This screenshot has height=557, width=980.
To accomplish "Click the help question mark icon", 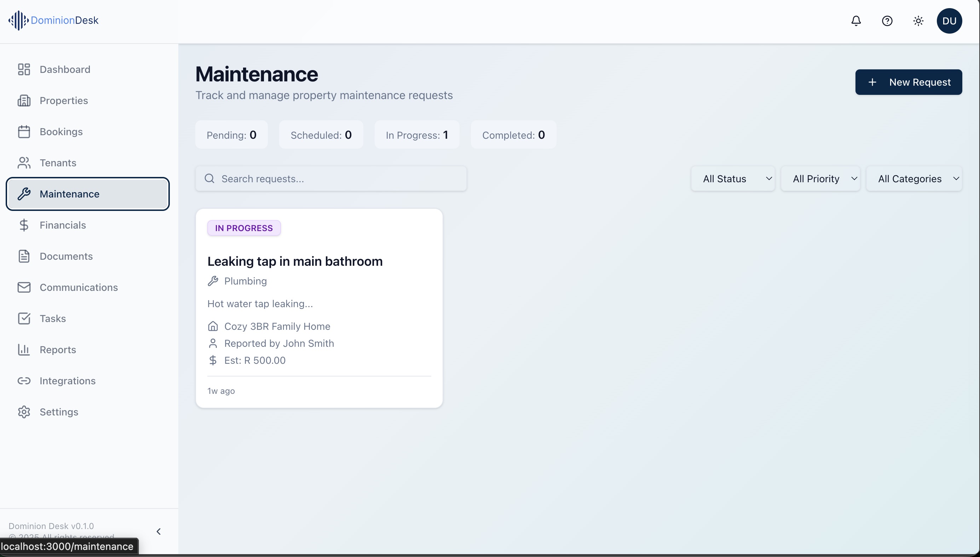I will coord(887,21).
